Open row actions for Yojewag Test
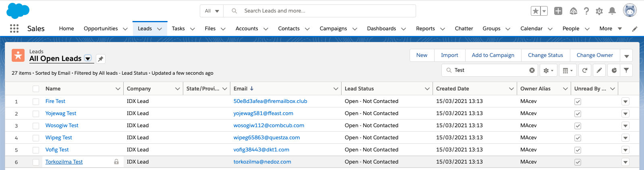 click(625, 114)
